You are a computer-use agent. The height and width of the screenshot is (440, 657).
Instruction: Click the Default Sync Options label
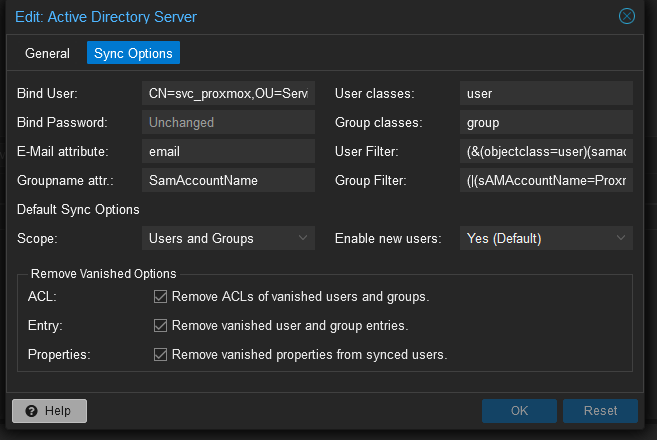click(x=78, y=209)
